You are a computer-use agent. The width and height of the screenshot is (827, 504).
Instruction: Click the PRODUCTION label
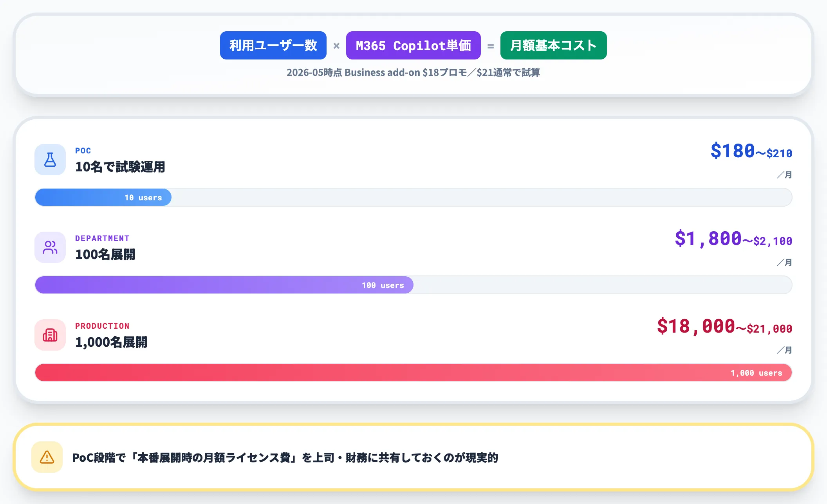(102, 326)
